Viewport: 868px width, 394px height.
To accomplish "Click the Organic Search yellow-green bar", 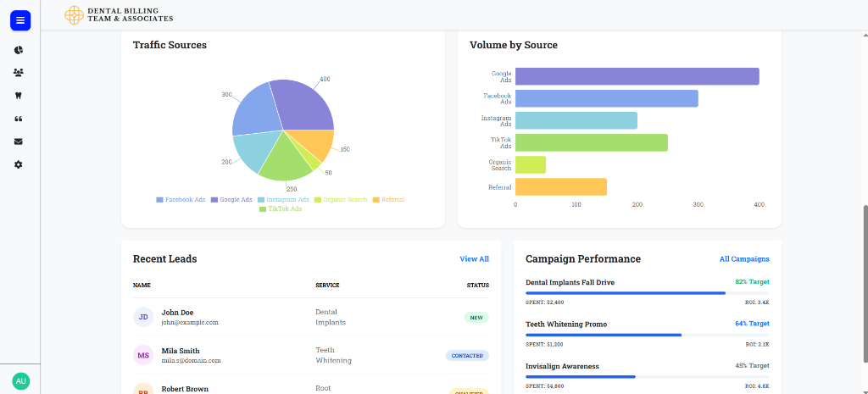I will pos(531,165).
